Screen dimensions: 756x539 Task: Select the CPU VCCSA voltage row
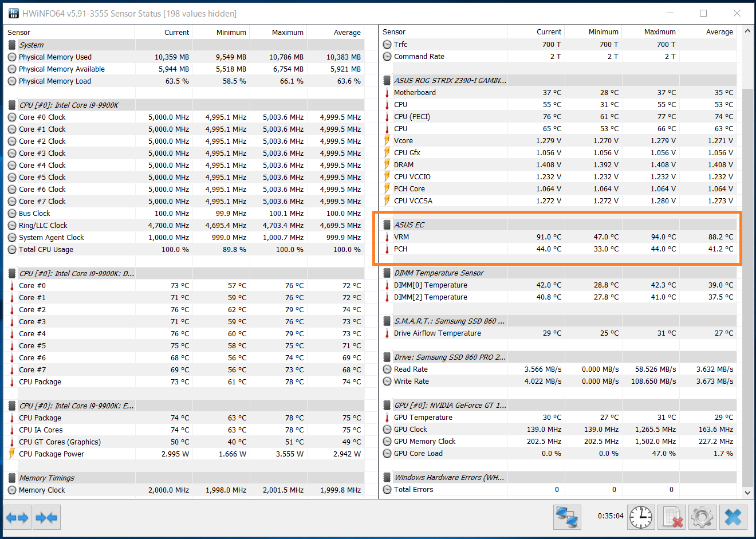558,201
